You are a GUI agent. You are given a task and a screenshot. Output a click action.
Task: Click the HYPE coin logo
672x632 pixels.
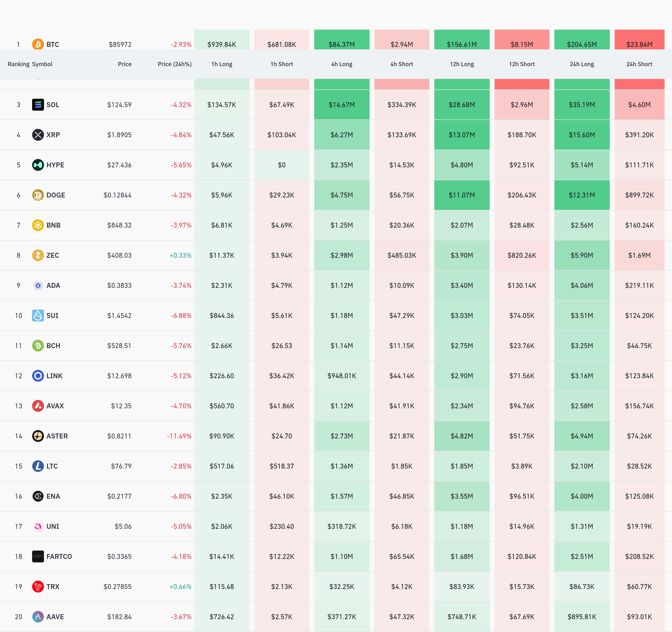pyautogui.click(x=38, y=165)
